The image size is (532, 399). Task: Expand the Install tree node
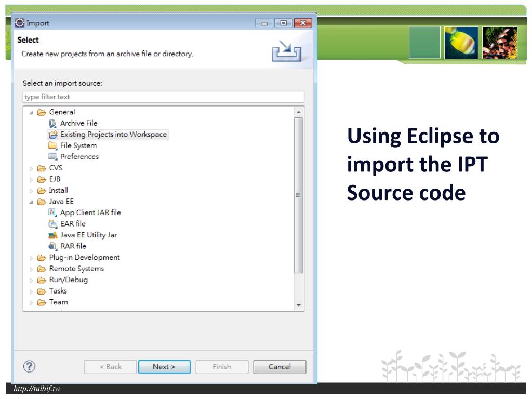pyautogui.click(x=31, y=191)
